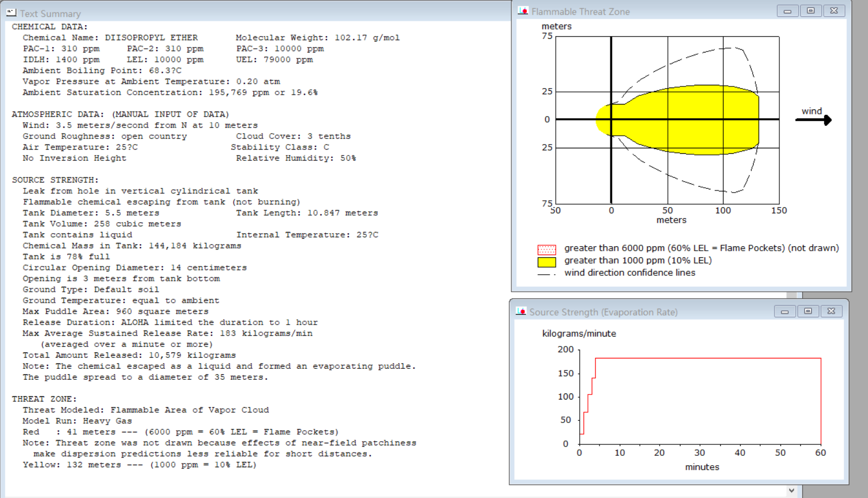Click the Tank Volume: 258 cubic meters line

(x=102, y=224)
